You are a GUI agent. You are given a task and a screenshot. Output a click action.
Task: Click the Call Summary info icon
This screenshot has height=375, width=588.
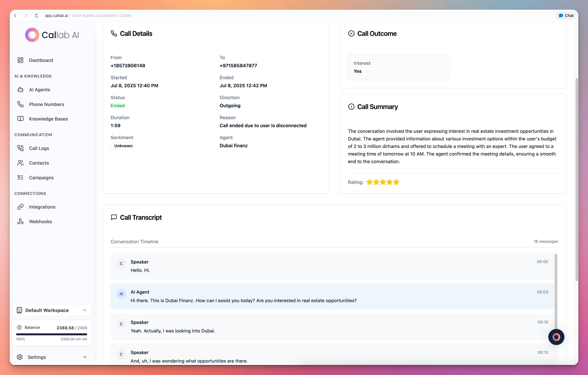click(x=351, y=107)
